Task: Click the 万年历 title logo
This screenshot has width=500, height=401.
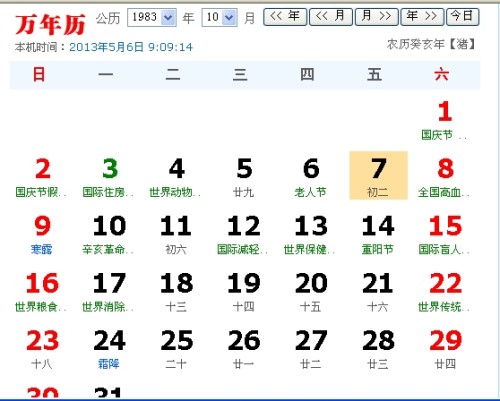Action: 50,24
